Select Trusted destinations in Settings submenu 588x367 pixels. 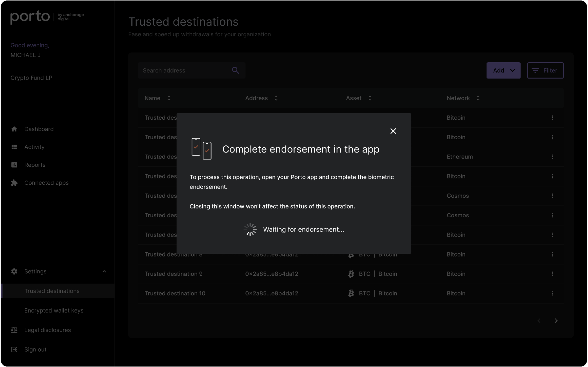[x=52, y=291]
